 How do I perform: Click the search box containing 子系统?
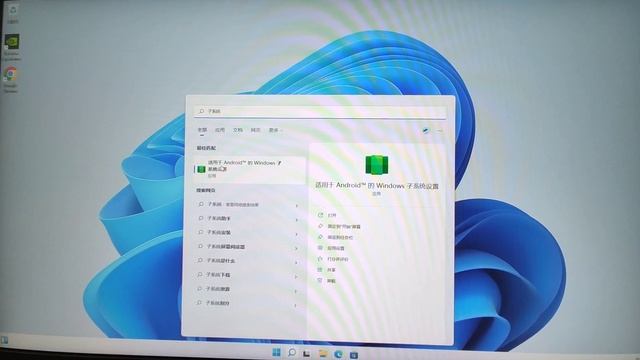[320, 111]
